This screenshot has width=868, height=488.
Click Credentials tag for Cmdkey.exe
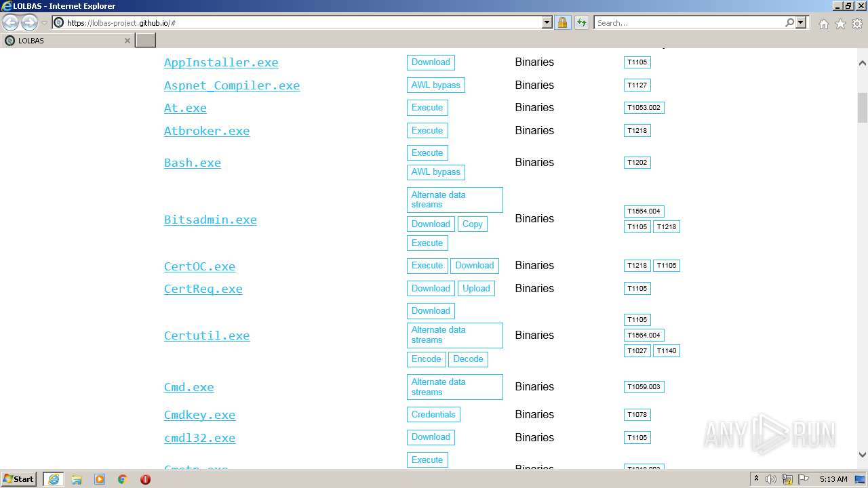433,415
